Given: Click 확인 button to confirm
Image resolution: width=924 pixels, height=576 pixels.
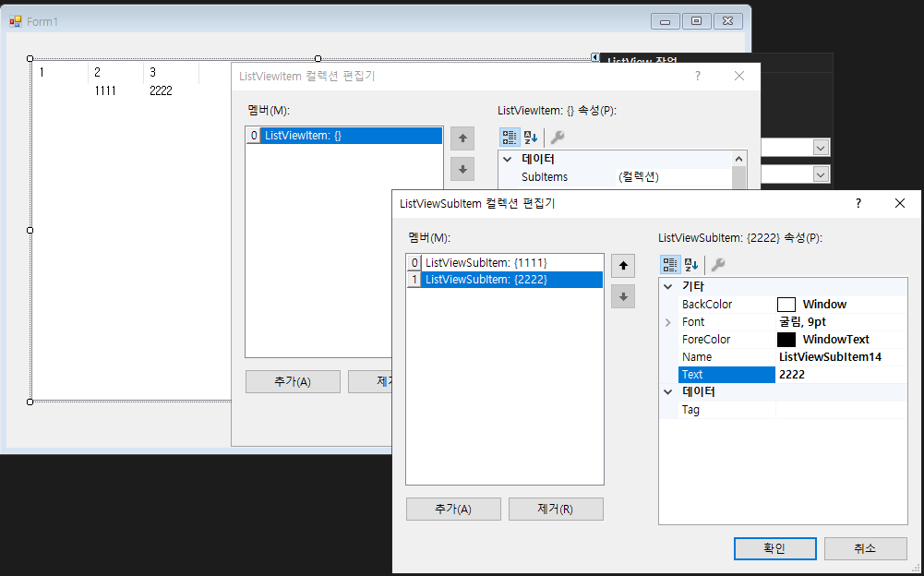Looking at the screenshot, I should [774, 548].
